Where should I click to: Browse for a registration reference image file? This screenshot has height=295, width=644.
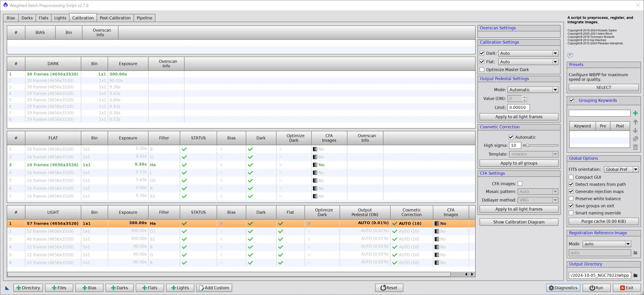click(x=635, y=253)
